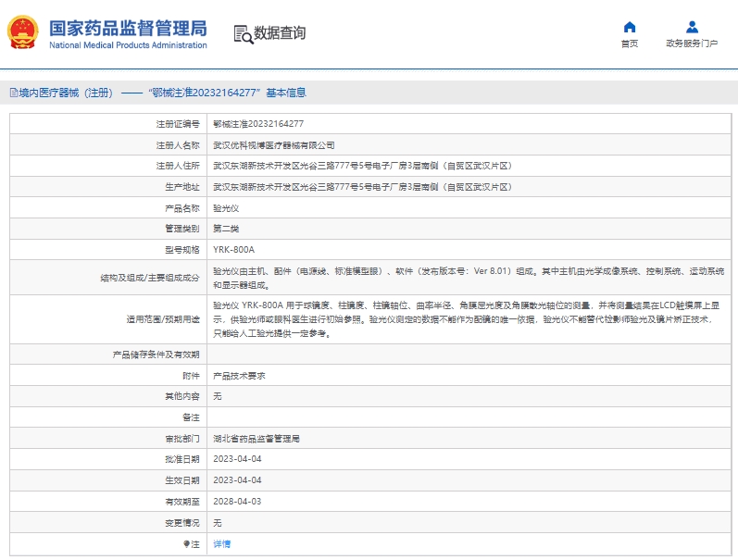Select the 适用范围/预期用途 description text
The image size is (738, 560).
pos(466,319)
